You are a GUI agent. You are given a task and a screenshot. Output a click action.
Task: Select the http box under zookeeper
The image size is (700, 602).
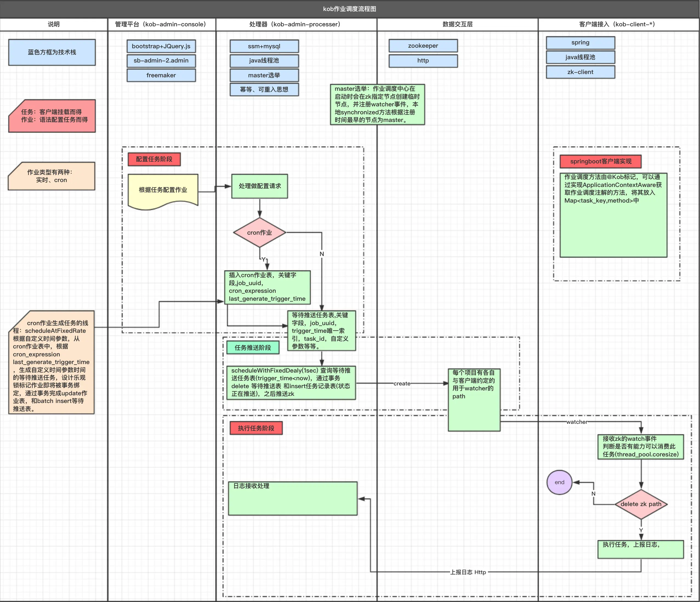point(423,61)
